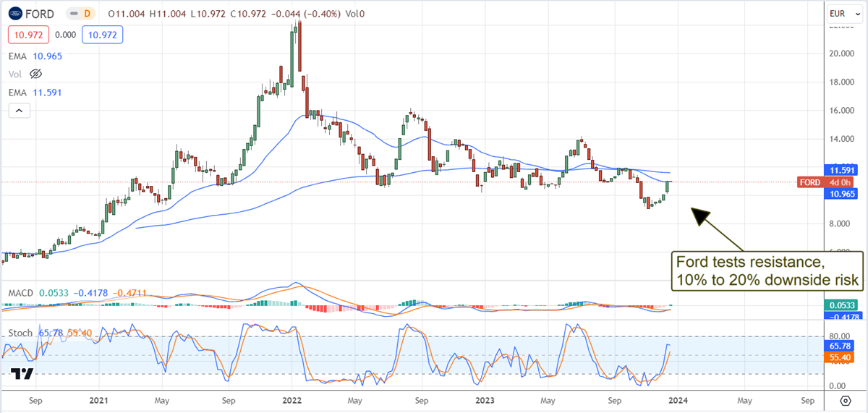Image resolution: width=868 pixels, height=413 pixels.
Task: Click the teal 0.0533 badge on MACD axis
Action: pyautogui.click(x=842, y=306)
